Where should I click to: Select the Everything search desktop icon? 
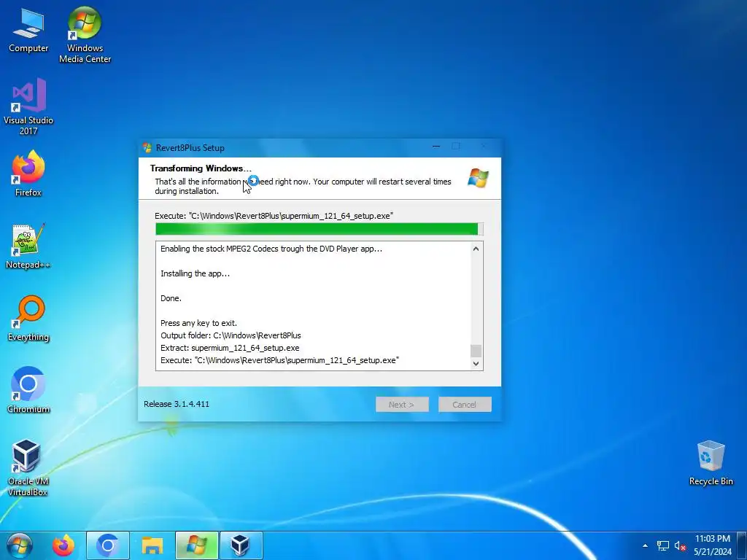click(x=28, y=319)
